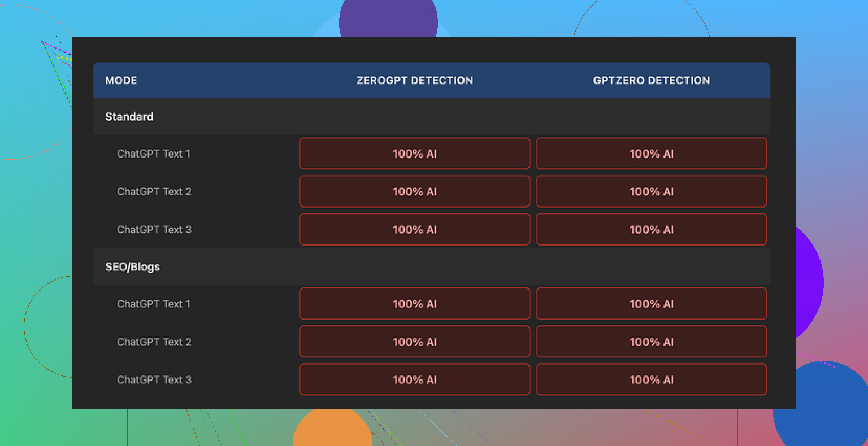Select the SEO/Blogs section row
The width and height of the screenshot is (868, 446).
click(x=133, y=266)
